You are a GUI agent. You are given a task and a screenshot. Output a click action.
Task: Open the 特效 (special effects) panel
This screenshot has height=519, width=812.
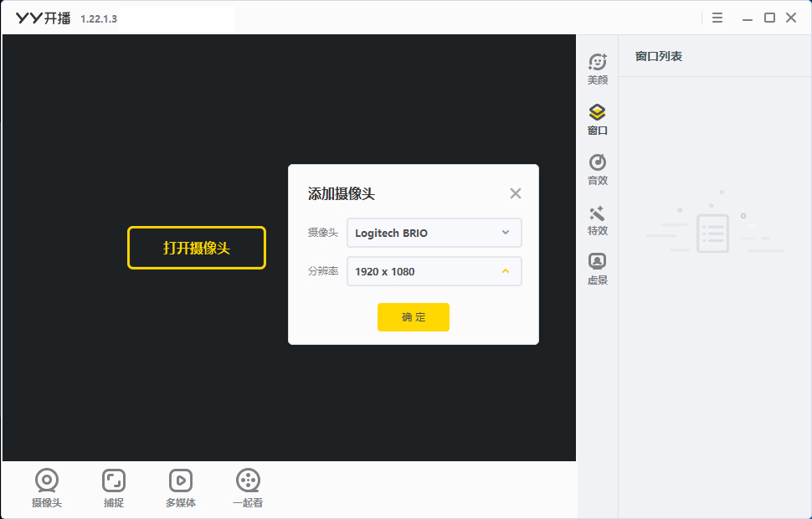pos(597,218)
